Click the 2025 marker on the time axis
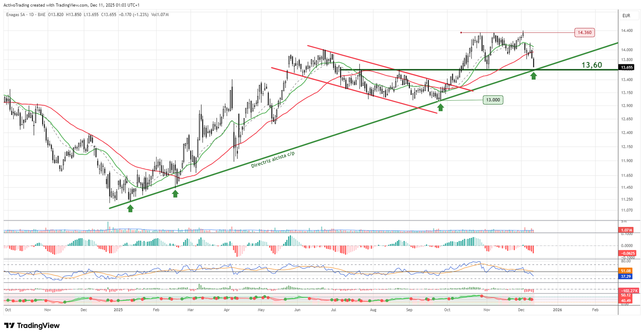The image size is (644, 336). [x=118, y=310]
